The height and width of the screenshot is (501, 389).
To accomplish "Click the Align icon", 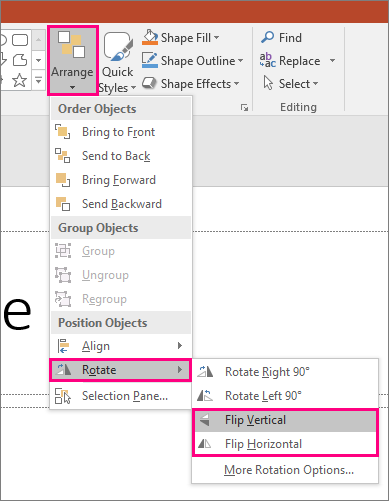I will tap(63, 346).
